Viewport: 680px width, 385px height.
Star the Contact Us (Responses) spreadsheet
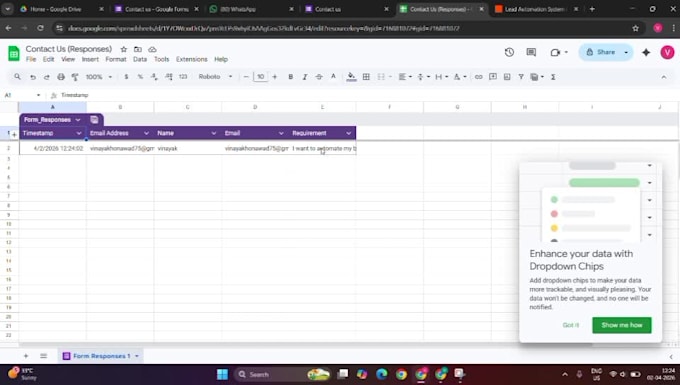(124, 49)
